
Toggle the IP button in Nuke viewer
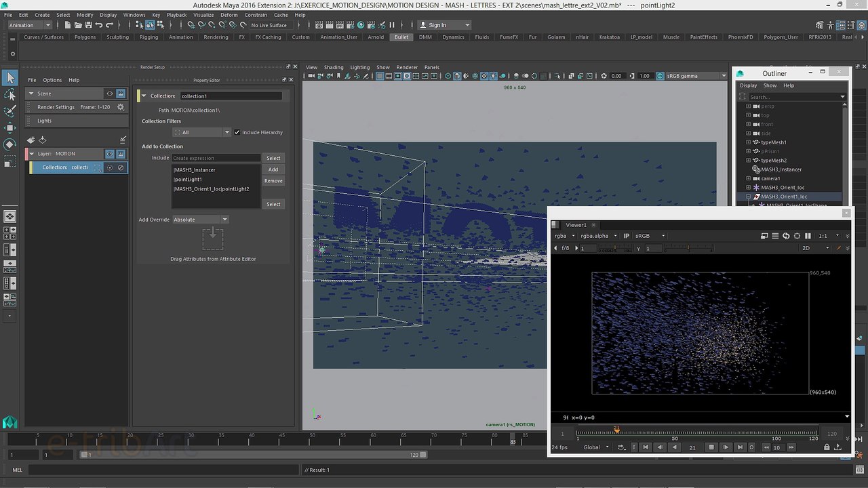[x=626, y=236]
